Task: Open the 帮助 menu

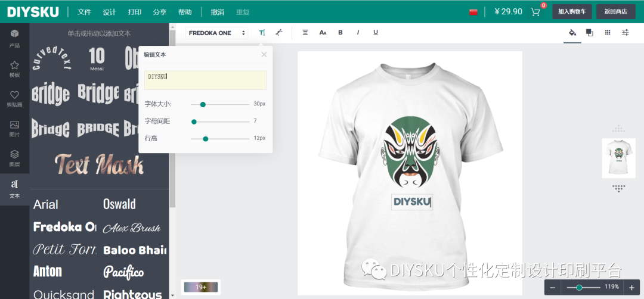Action: [x=185, y=12]
